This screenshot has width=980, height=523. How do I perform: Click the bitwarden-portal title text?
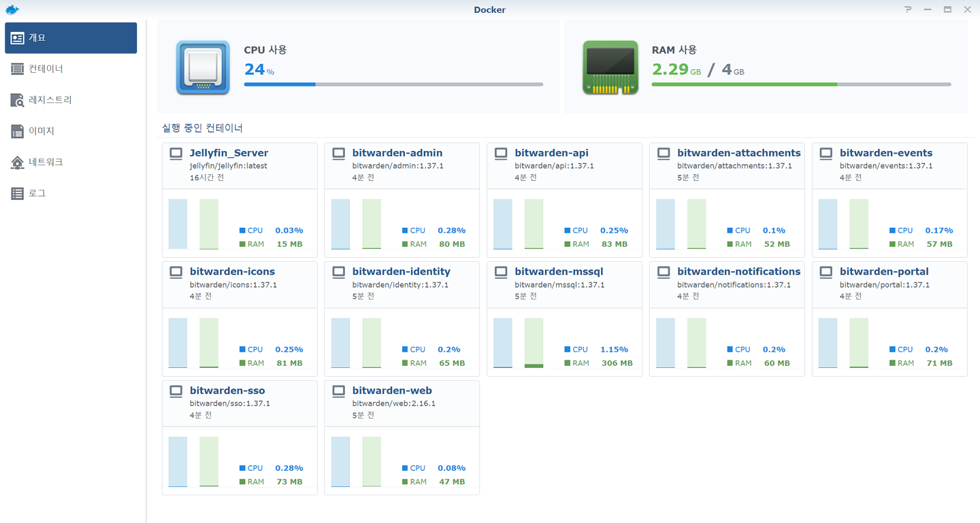pyautogui.click(x=884, y=271)
